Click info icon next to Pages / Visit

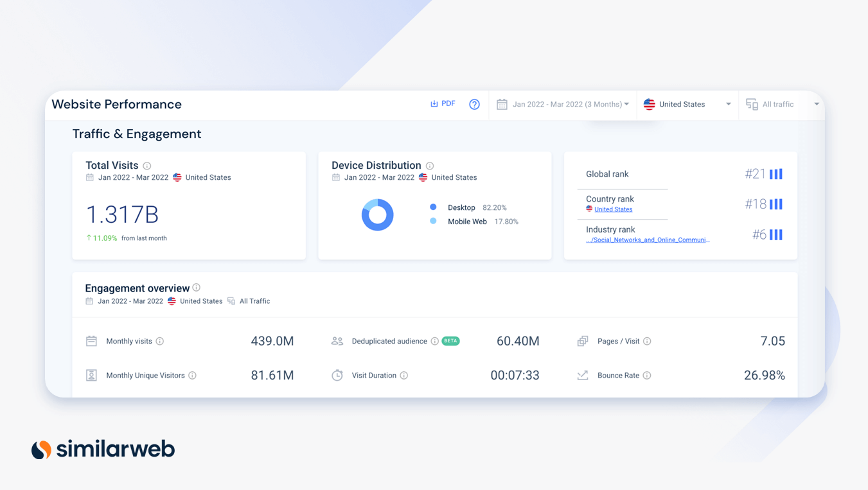click(x=647, y=342)
